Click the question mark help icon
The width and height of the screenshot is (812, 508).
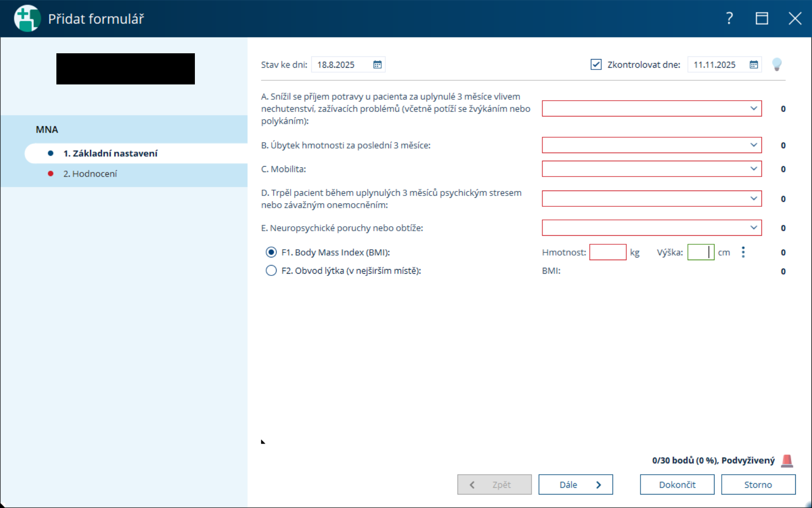coord(729,19)
